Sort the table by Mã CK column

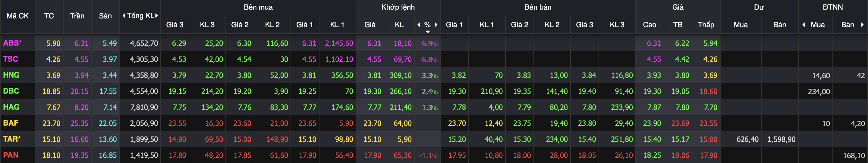(x=17, y=16)
